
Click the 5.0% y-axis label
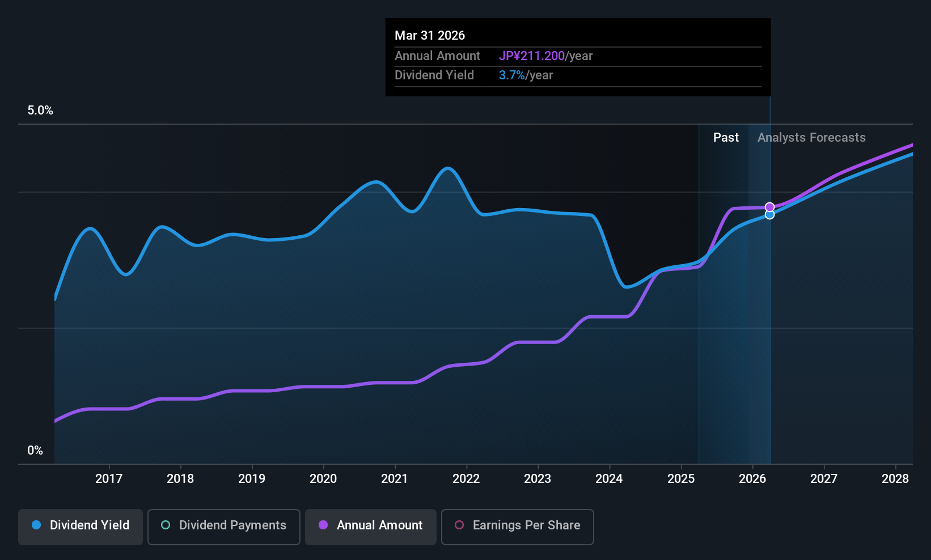[x=40, y=111]
